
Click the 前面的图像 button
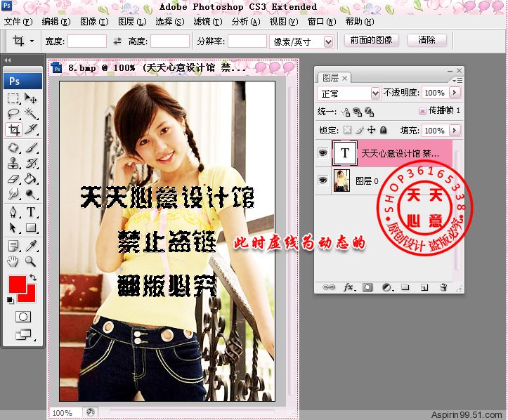pyautogui.click(x=371, y=40)
